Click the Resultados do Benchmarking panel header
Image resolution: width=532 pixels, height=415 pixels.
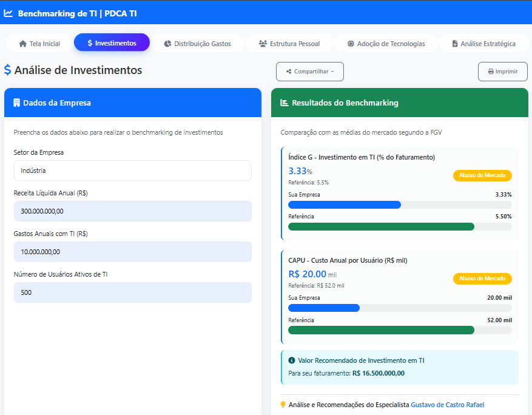[400, 103]
